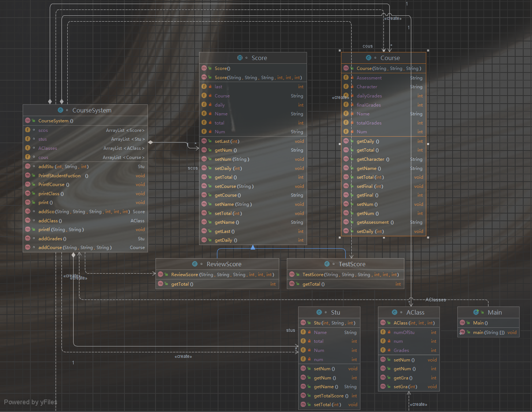532x412 pixels.
Task: Click the top-left selection handle of Course
Action: [x=340, y=51]
